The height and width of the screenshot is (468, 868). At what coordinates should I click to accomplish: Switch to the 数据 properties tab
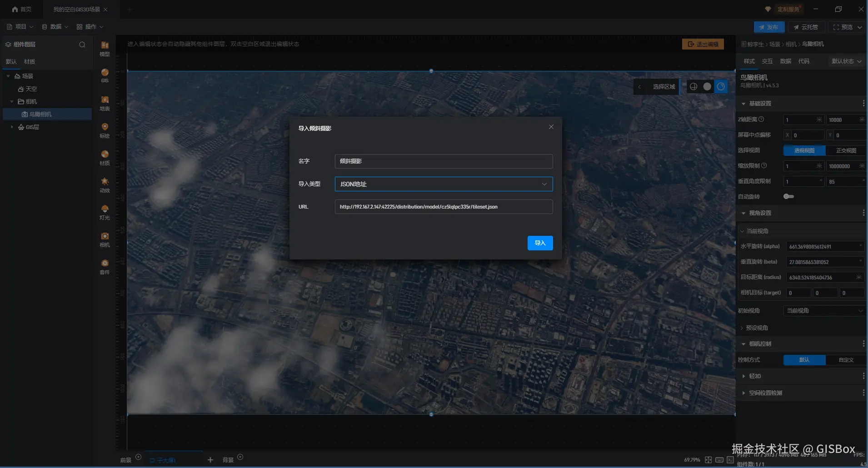pyautogui.click(x=786, y=61)
